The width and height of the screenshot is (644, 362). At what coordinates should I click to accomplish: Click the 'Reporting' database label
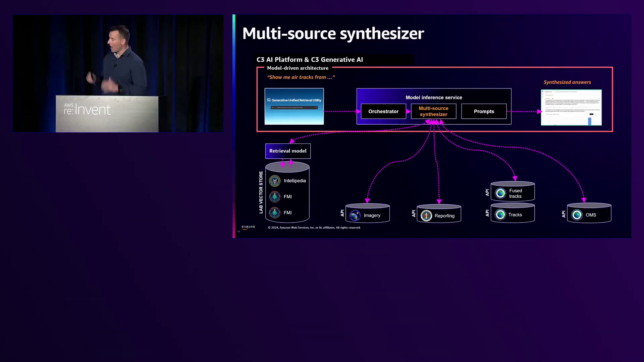[x=444, y=216]
